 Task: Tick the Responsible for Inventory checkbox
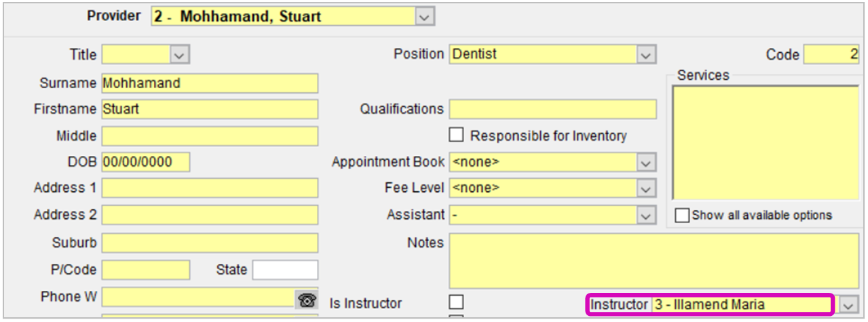[x=457, y=135]
